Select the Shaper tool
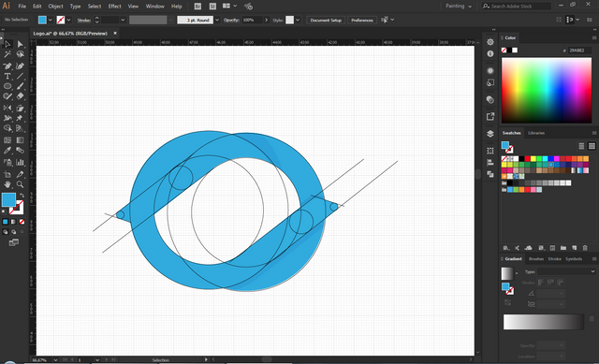The height and width of the screenshot is (364, 599). [x=7, y=96]
